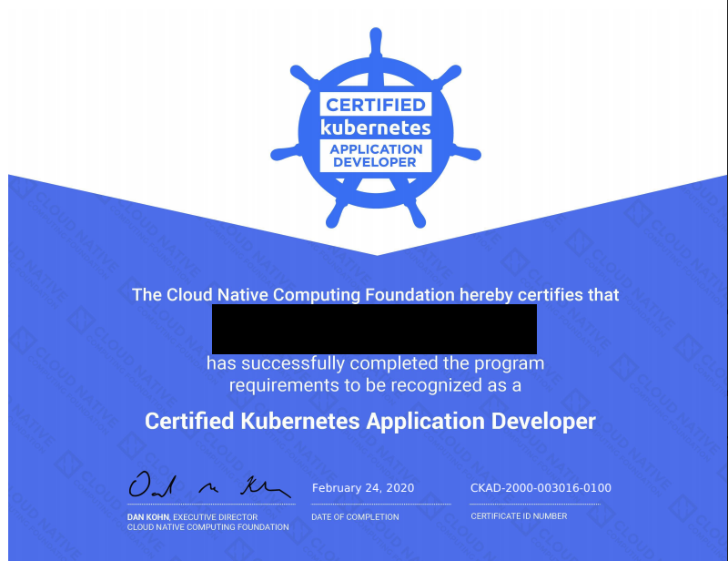Click the Certified Kubernetes Application Developer badge logo
The height and width of the screenshot is (561, 728).
pyautogui.click(x=376, y=128)
